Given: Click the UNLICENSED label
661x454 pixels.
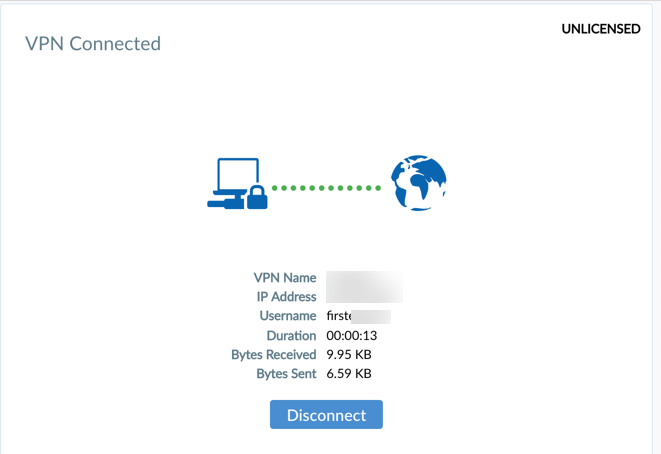Looking at the screenshot, I should (x=601, y=29).
